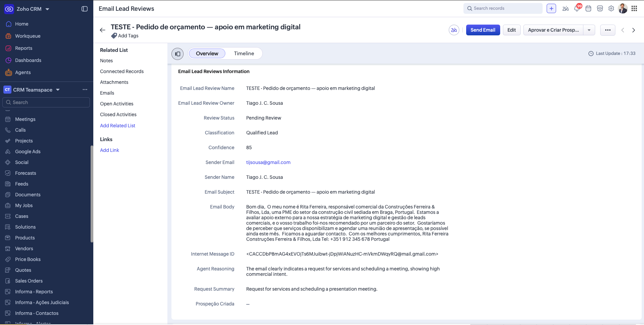The width and height of the screenshot is (644, 325).
Task: Open the Reports module
Action: 24,48
